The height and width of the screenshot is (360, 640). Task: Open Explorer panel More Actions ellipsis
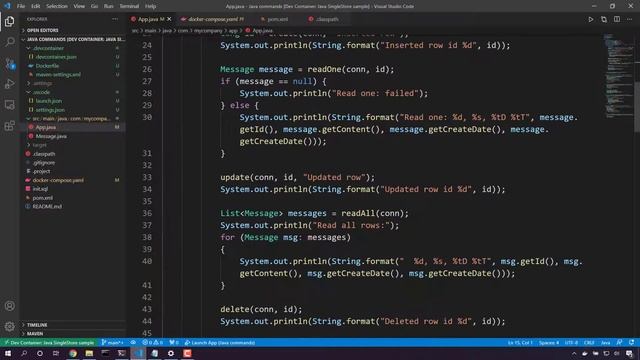[115, 19]
